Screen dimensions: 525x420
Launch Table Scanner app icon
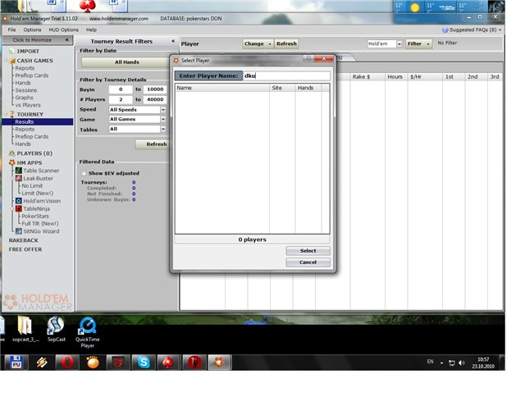[x=19, y=171]
